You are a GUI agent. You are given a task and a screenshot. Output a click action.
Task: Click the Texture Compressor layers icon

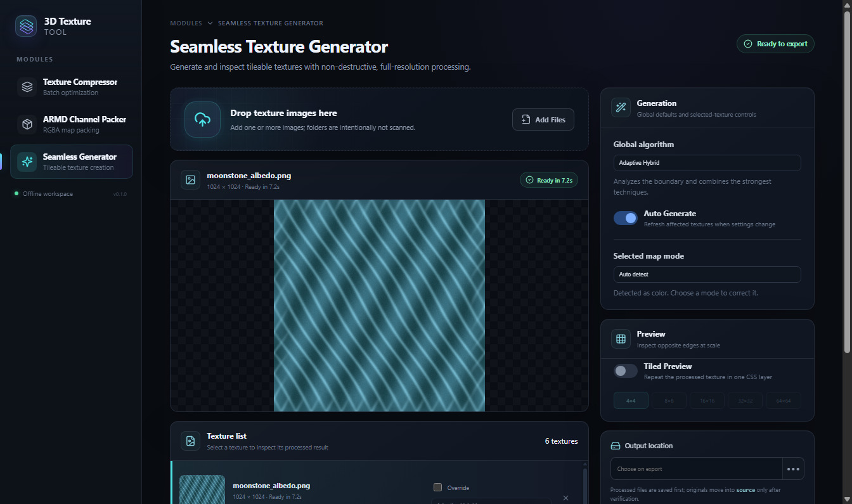[x=27, y=87]
